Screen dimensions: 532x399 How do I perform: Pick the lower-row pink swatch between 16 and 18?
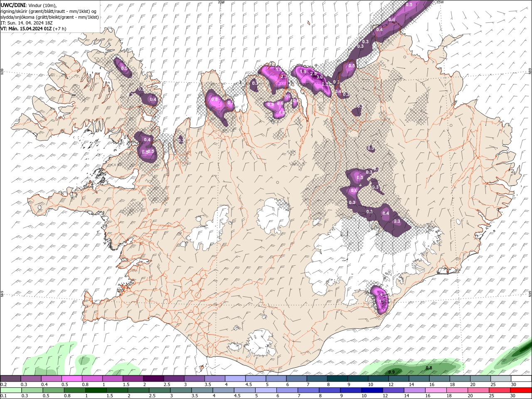[436, 390]
